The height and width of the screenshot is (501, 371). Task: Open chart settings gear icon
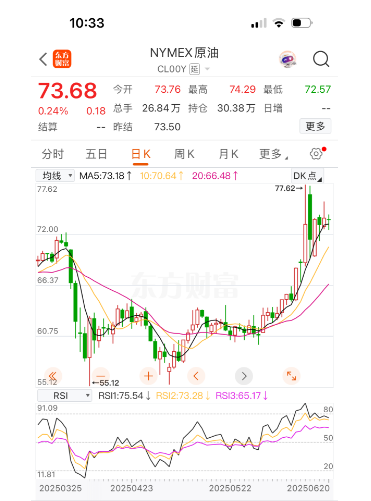tap(317, 154)
